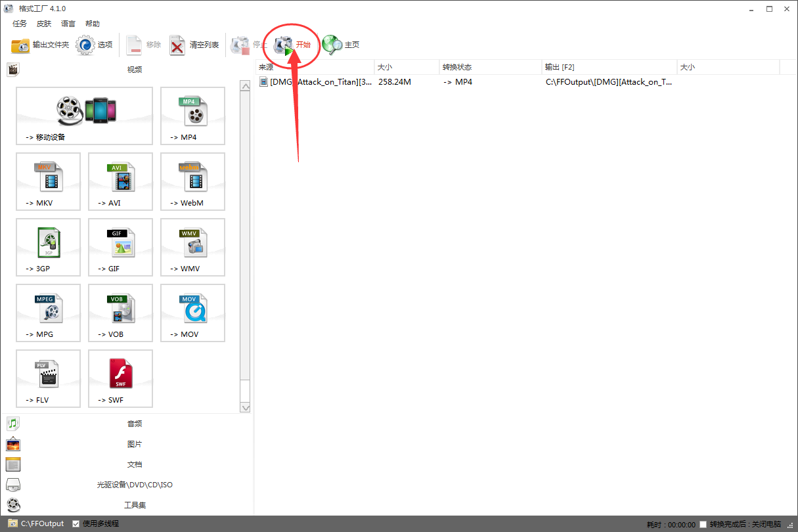Image resolution: width=798 pixels, height=532 pixels.
Task: Click the 转换状态 status column header
Action: (491, 67)
